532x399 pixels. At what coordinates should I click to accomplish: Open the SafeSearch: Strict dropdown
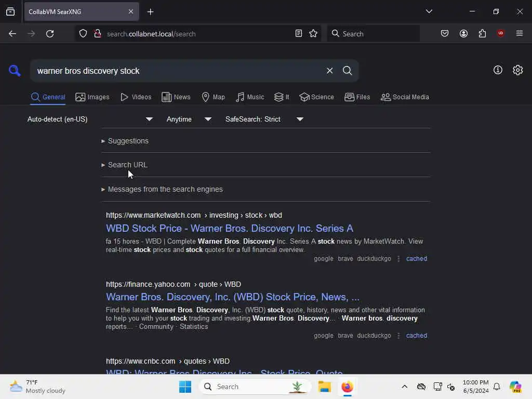tap(264, 119)
